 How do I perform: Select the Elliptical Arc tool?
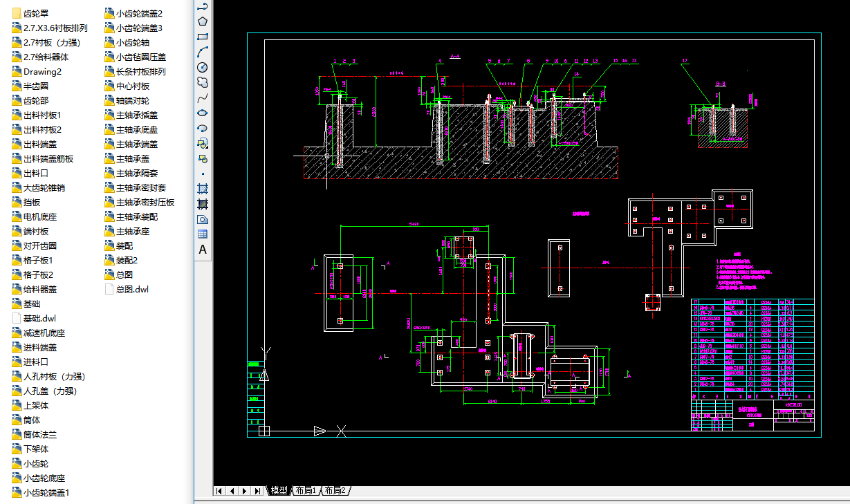(x=203, y=128)
